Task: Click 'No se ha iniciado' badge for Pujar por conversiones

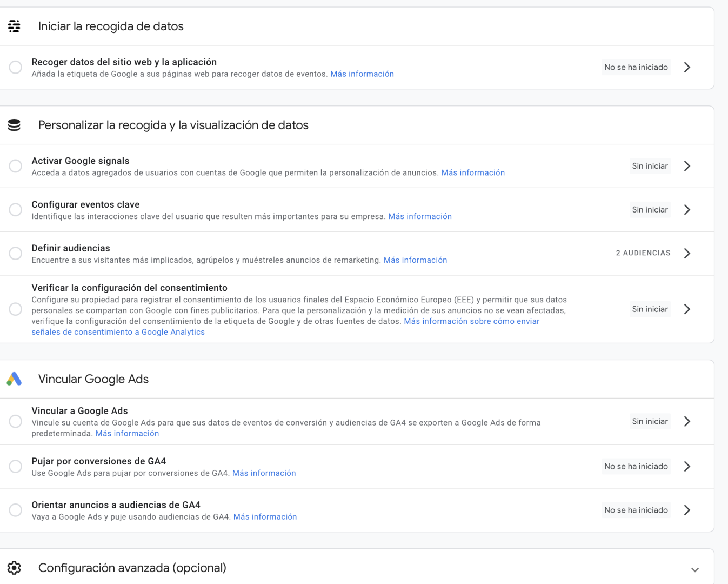Action: coord(636,466)
